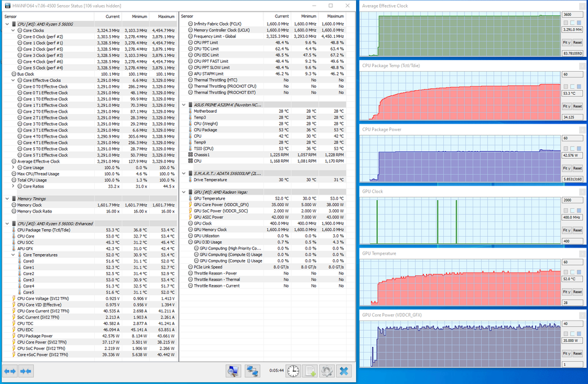Start logging with the document-plus icon
The image size is (588, 384).
coord(311,371)
